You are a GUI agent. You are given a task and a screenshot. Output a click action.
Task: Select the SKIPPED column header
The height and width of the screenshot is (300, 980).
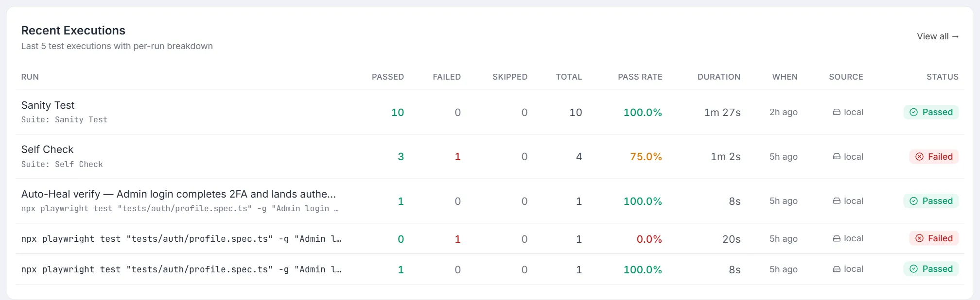pos(510,77)
